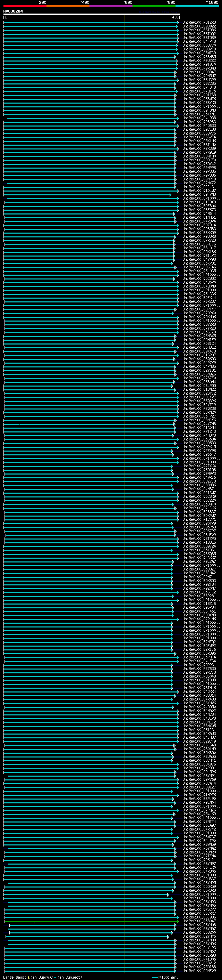Select label UniRef100_Q0ITS8
Image resolution: width=222 pixels, height=980 pixels.
click(199, 95)
